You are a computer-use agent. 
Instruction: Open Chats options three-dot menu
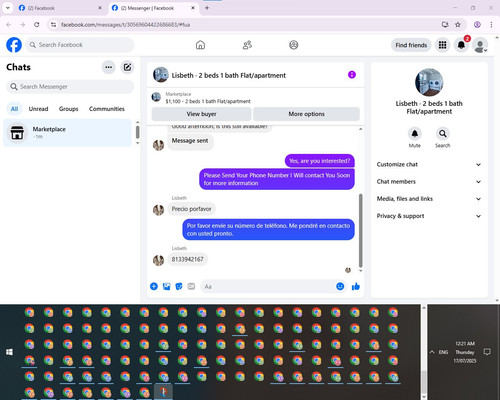point(108,67)
